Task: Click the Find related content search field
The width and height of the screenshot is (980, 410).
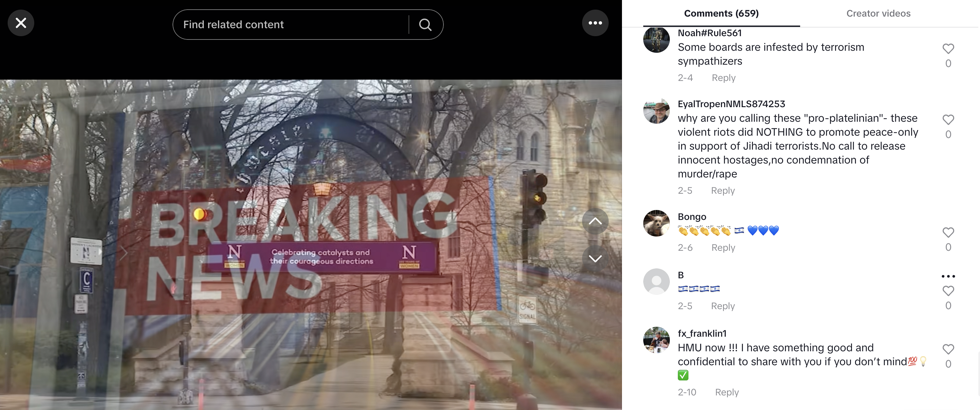Action: [x=290, y=25]
